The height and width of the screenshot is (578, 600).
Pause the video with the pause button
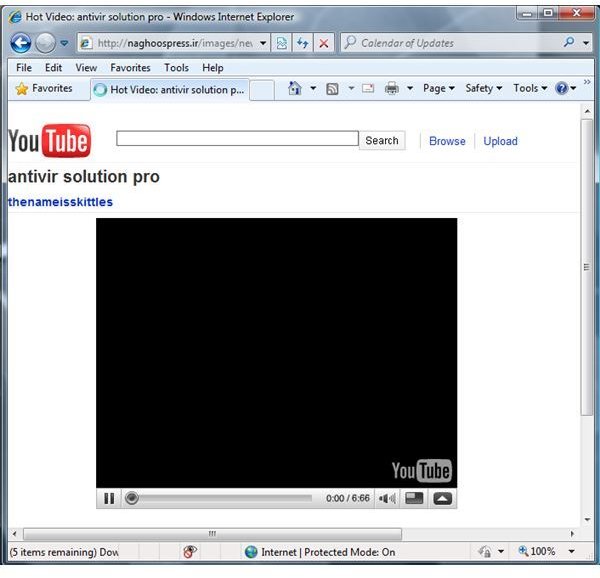tap(109, 499)
